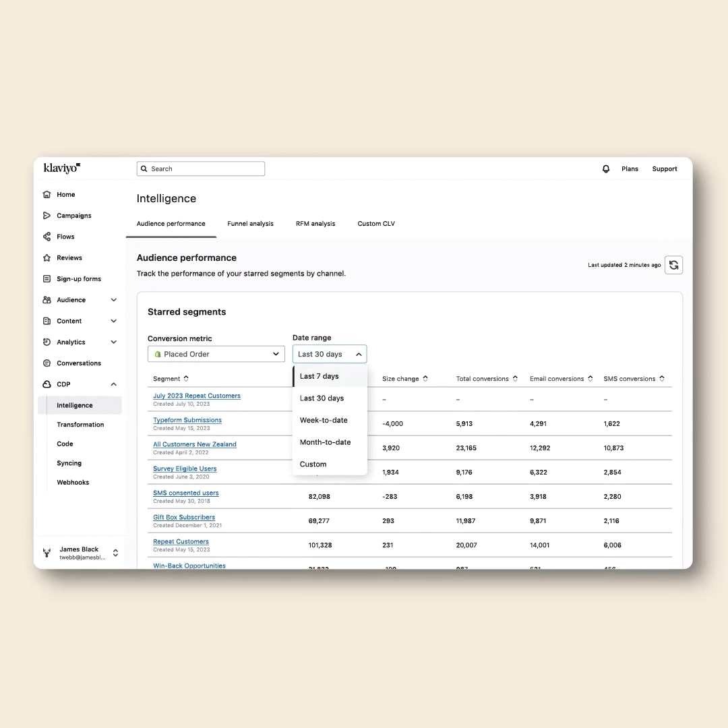Sort table by Segment column arrows
Image resolution: width=728 pixels, height=728 pixels.
[x=186, y=379]
